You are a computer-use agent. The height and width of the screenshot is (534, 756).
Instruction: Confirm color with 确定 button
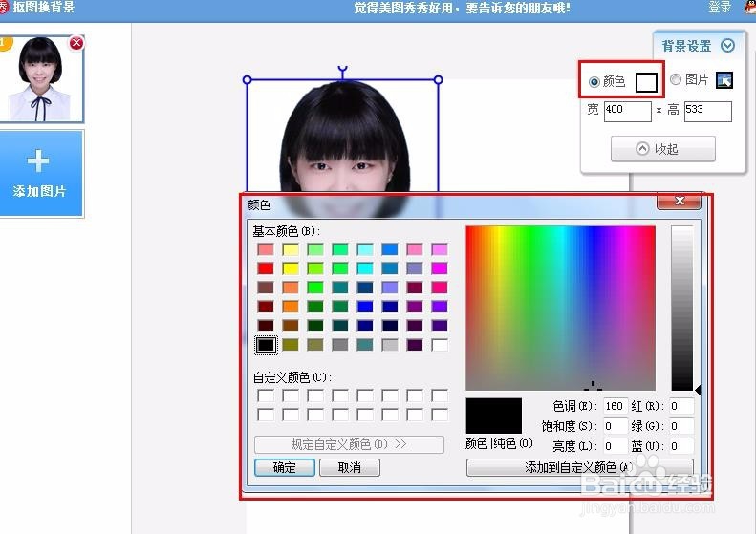click(284, 468)
